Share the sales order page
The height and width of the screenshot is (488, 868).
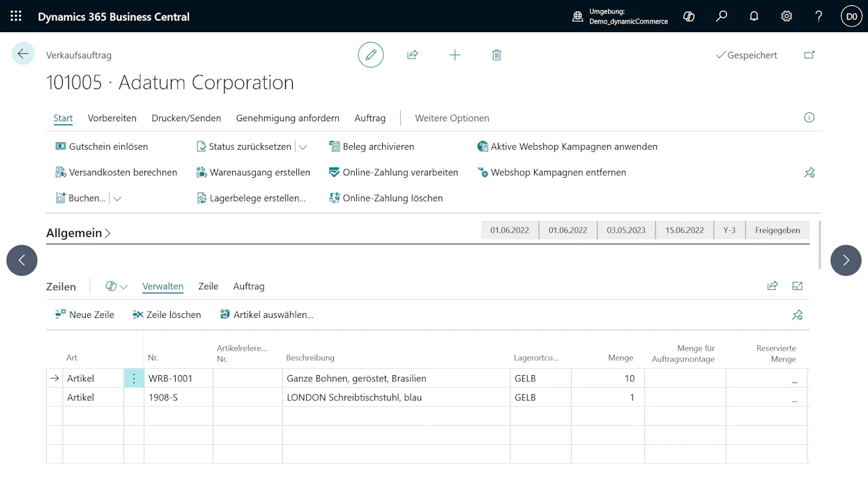pyautogui.click(x=413, y=54)
